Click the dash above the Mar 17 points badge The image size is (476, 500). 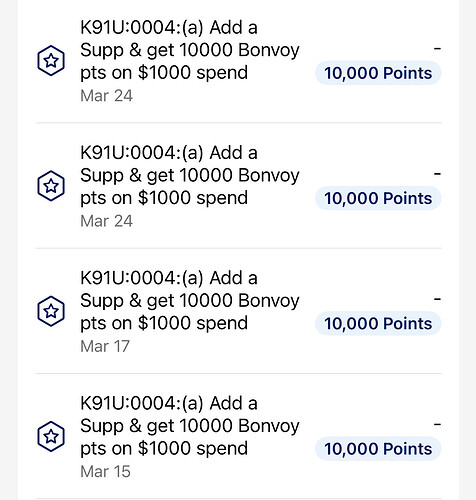[437, 299]
